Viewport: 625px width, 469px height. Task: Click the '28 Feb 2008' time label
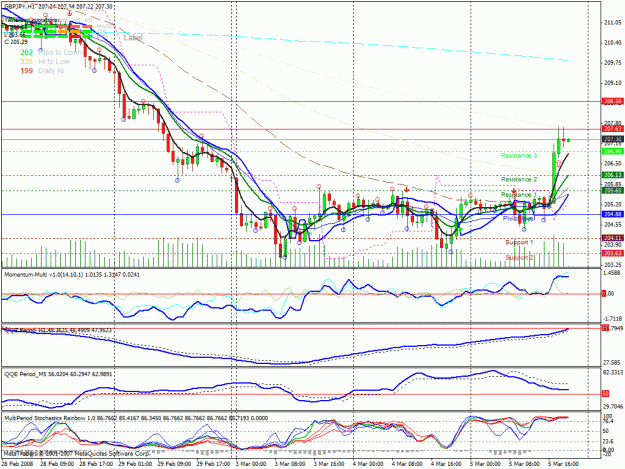(x=18, y=464)
